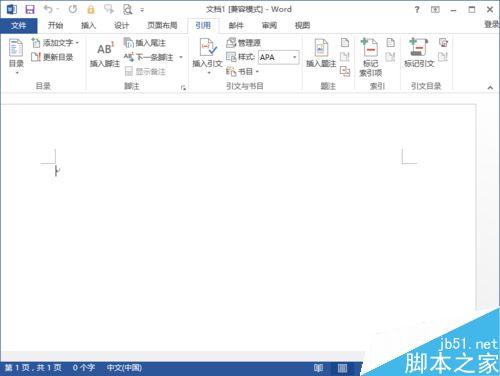Open the 书目 dropdown
500x376 pixels.
click(x=242, y=71)
